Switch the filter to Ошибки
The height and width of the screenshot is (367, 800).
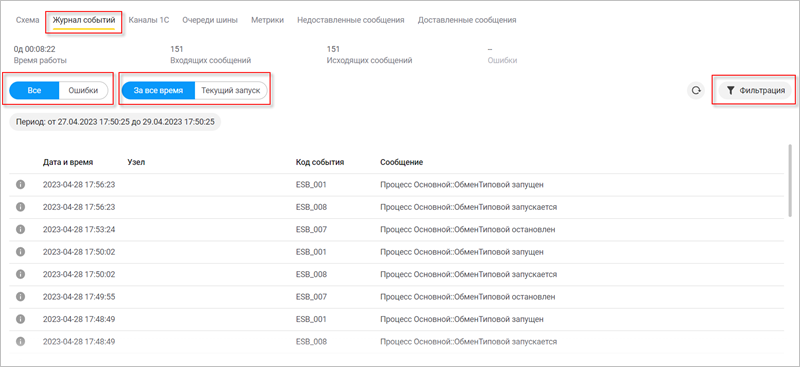point(83,90)
